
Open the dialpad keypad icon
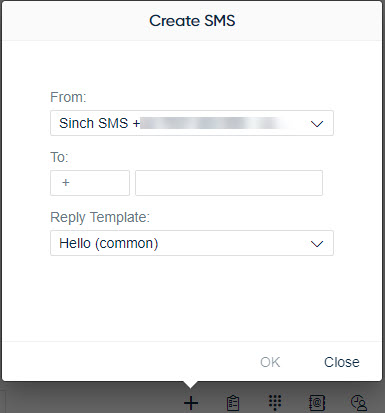(x=275, y=403)
